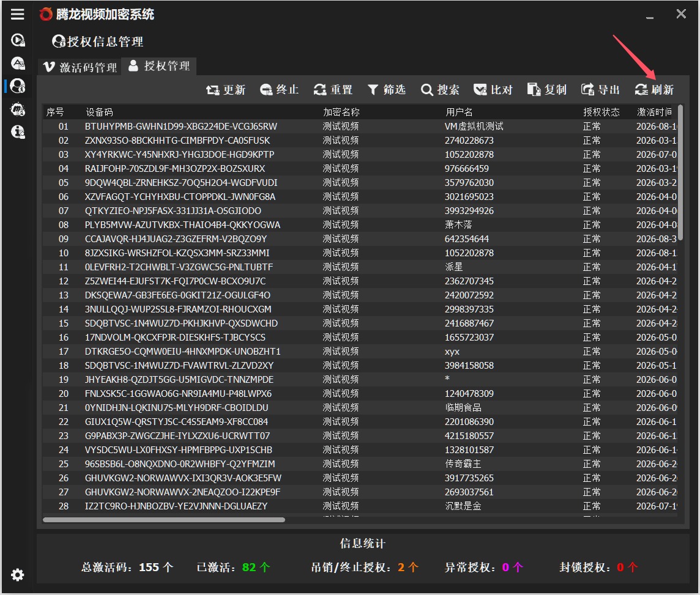Sort by the 激活时间 column header

(654, 112)
